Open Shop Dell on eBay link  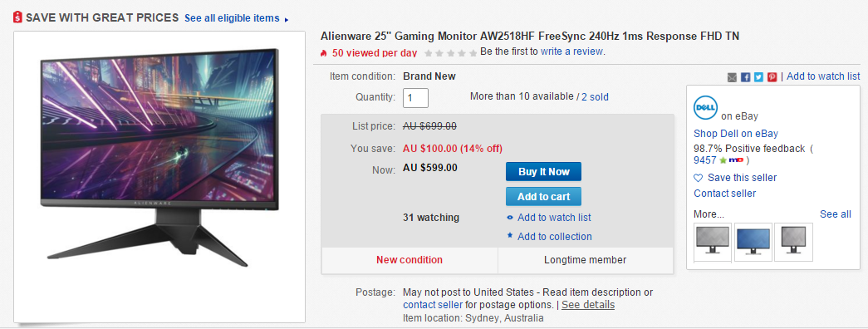(736, 134)
